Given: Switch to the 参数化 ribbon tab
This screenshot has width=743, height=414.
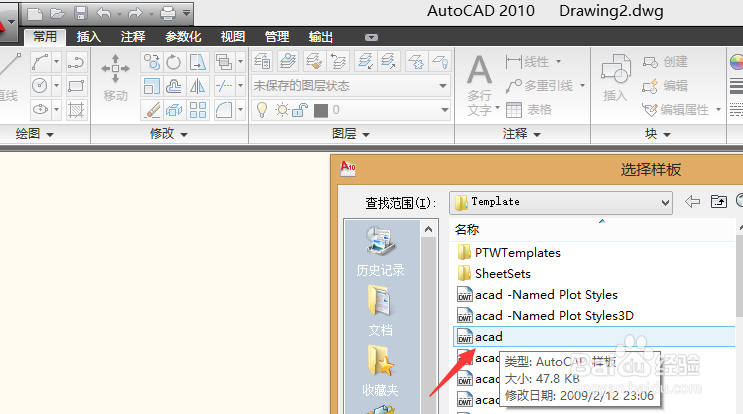Looking at the screenshot, I should pyautogui.click(x=183, y=36).
